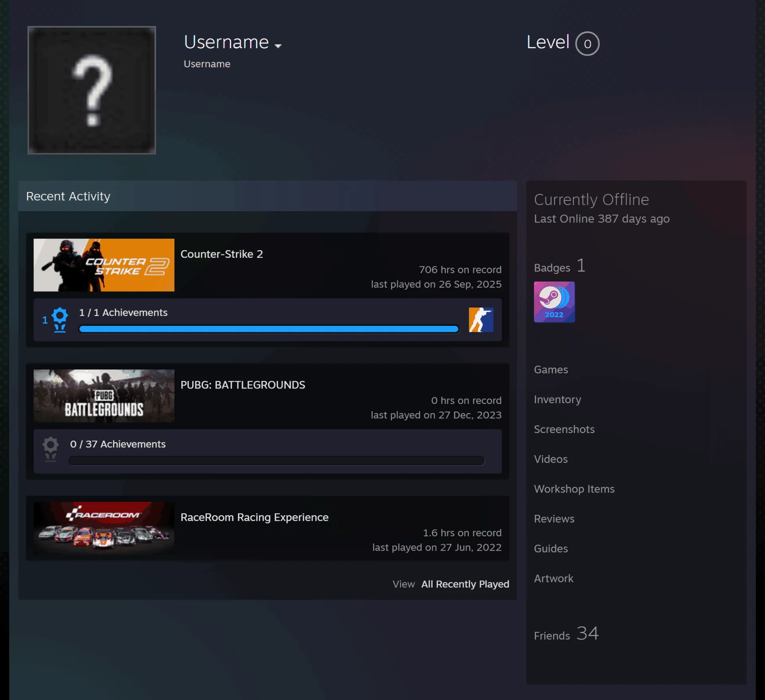Screen dimensions: 765x700
Task: Open the Screenshots link
Action: tap(564, 429)
